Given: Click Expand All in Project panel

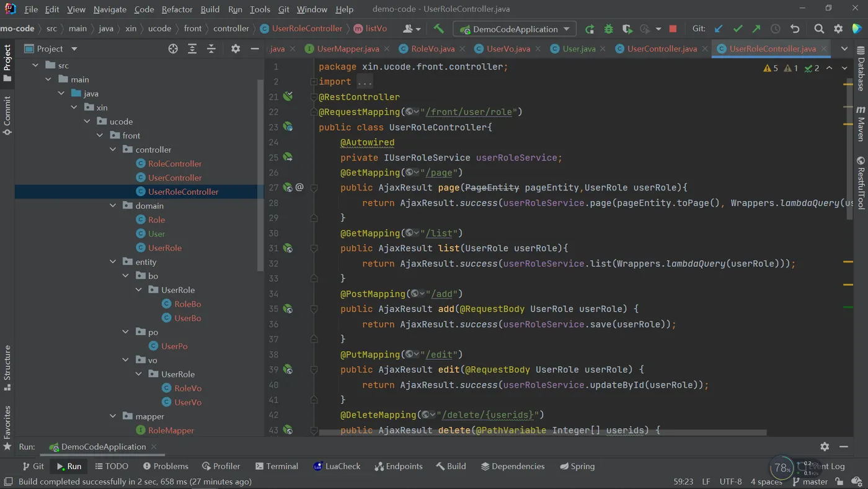Looking at the screenshot, I should point(192,48).
